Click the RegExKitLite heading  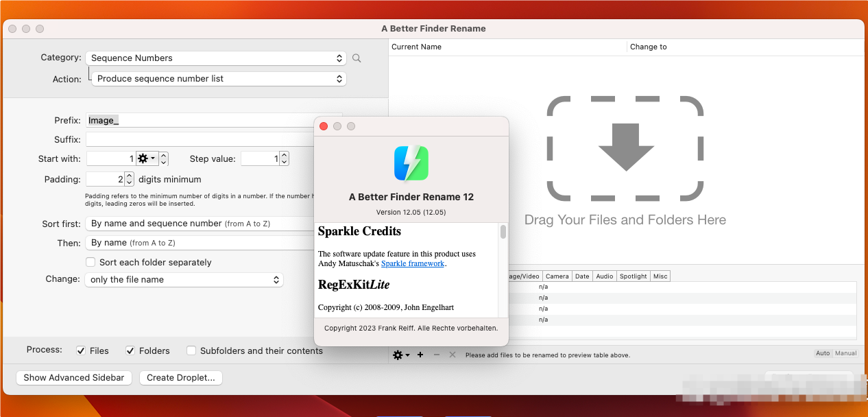[354, 285]
